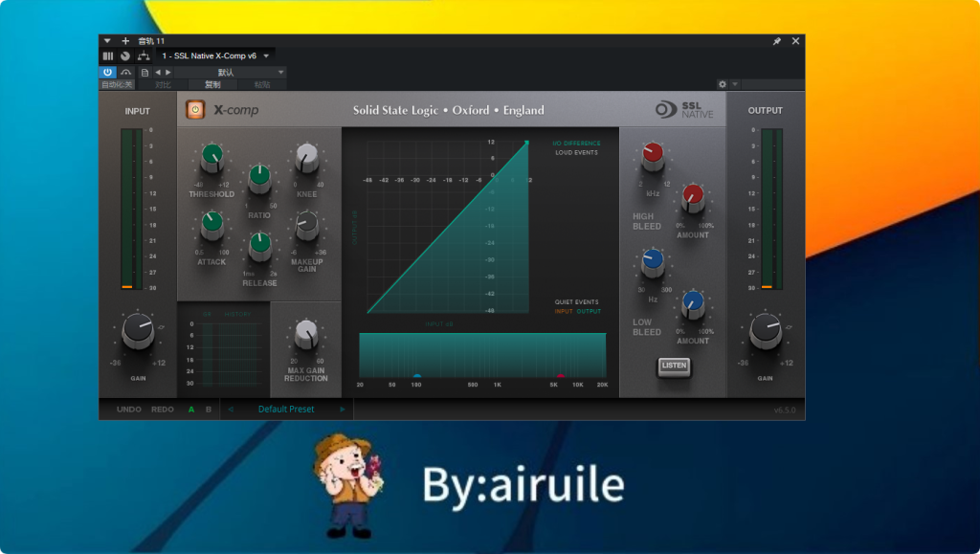The height and width of the screenshot is (554, 980).
Task: Click the red high bleed marker near 5K
Action: pyautogui.click(x=560, y=377)
